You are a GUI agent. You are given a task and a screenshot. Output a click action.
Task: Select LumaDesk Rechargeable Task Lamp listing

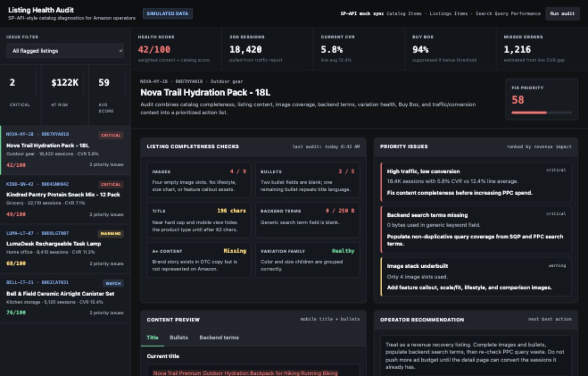click(65, 248)
